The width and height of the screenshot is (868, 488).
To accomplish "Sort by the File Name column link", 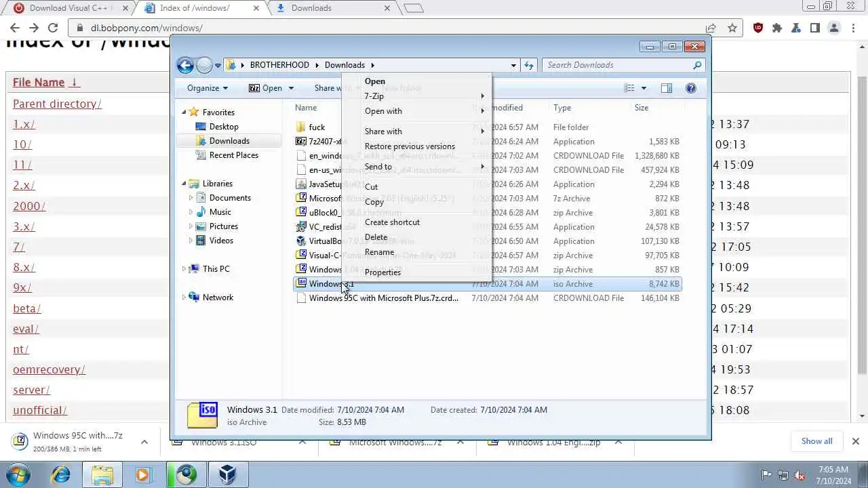I will 46,82.
